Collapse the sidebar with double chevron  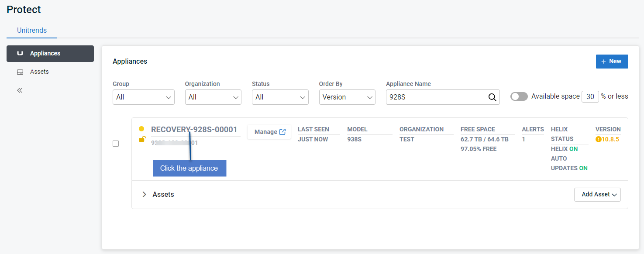tap(20, 91)
